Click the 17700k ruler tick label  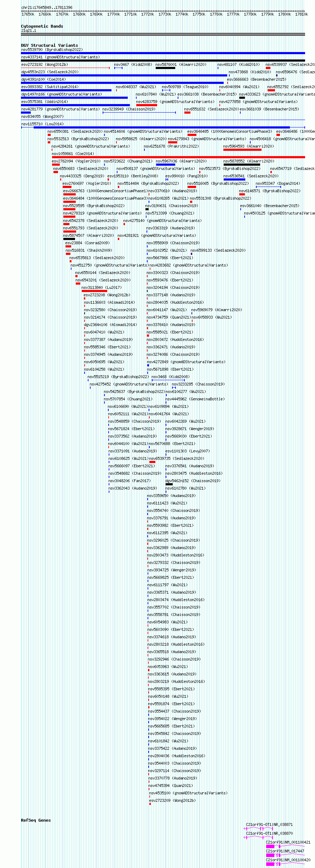click(113, 15)
